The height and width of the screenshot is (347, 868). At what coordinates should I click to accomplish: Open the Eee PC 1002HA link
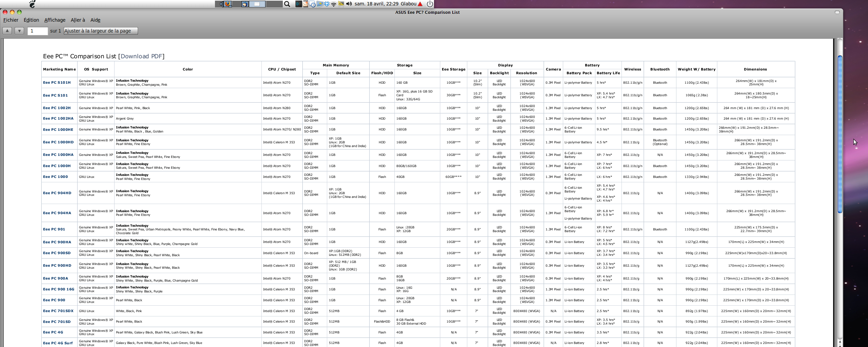[x=58, y=119]
